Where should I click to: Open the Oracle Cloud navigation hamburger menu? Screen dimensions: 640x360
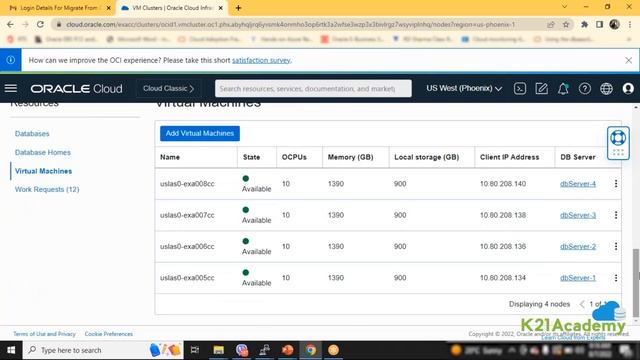pyautogui.click(x=11, y=88)
